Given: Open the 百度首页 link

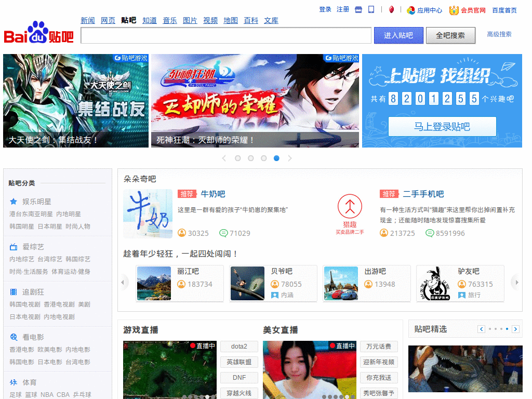Looking at the screenshot, I should click(504, 10).
